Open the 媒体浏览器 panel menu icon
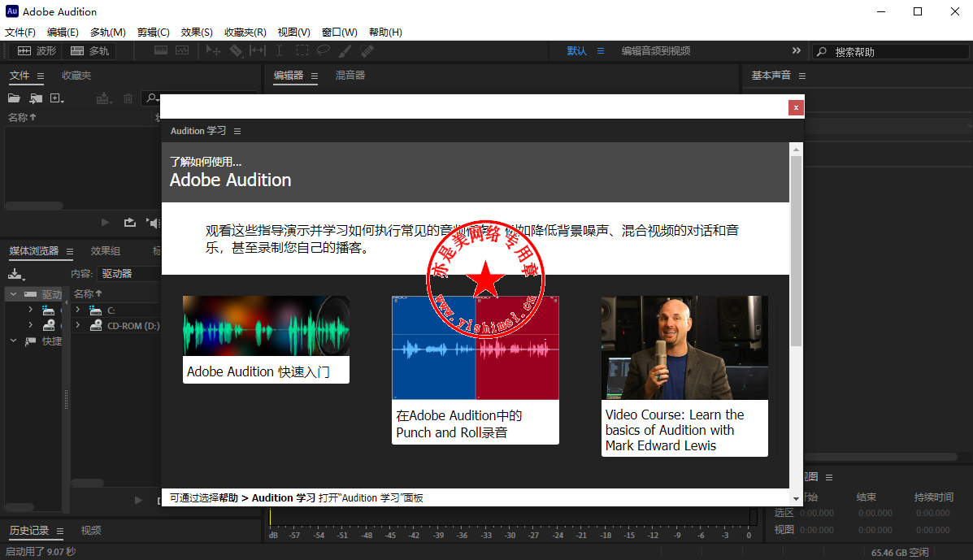Viewport: 973px width, 560px height. click(x=70, y=251)
